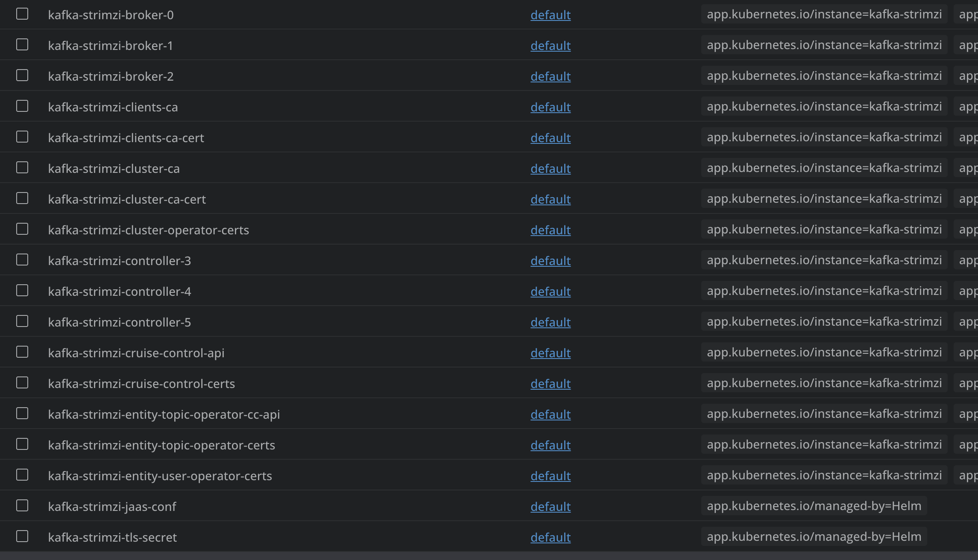Select the kafka-strimzi-controller-4 checkbox
The image size is (978, 560).
coord(22,291)
